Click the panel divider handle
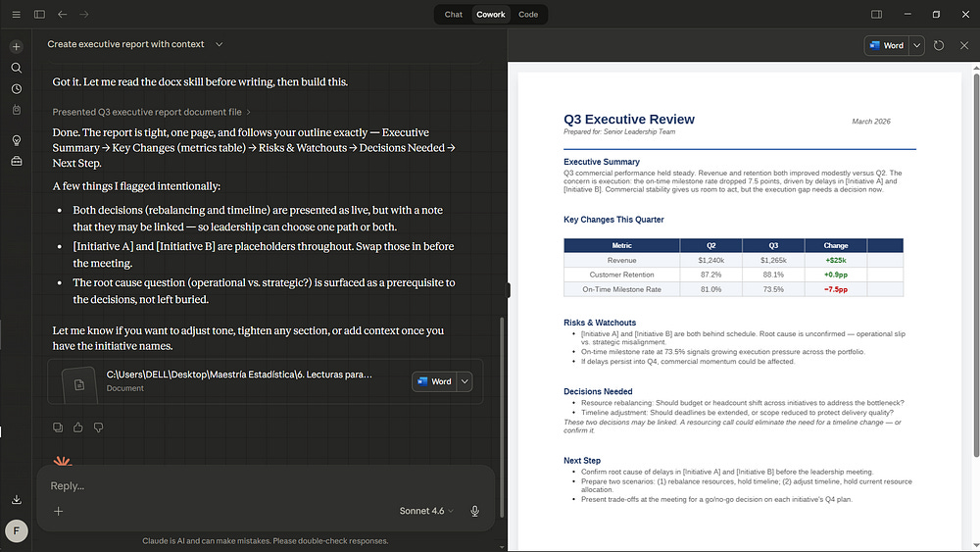The width and height of the screenshot is (980, 552). pyautogui.click(x=508, y=290)
